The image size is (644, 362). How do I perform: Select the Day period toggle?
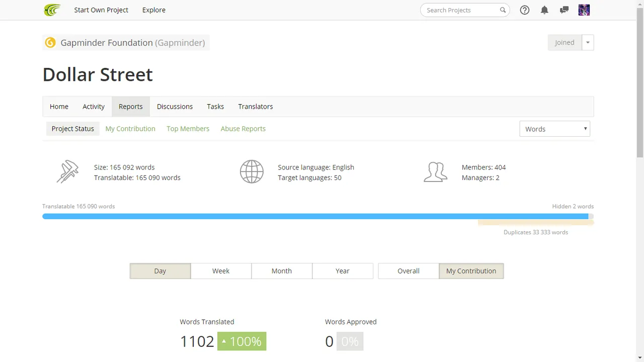(x=160, y=271)
